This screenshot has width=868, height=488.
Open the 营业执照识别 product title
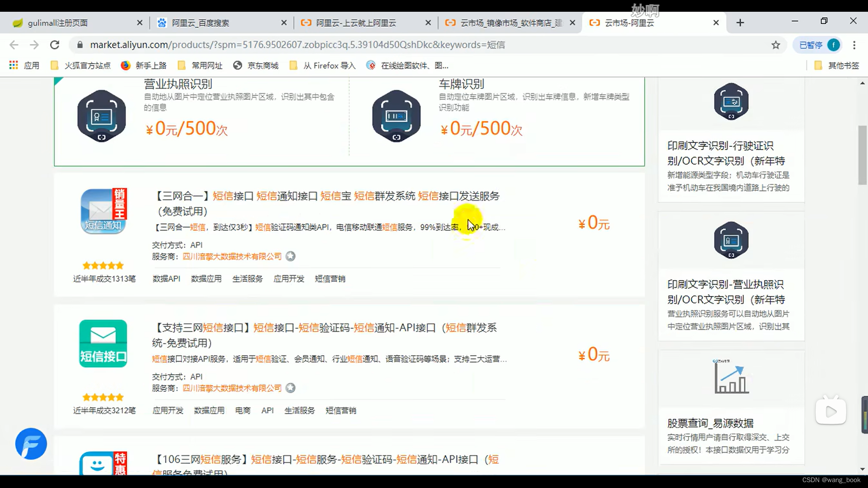(178, 84)
